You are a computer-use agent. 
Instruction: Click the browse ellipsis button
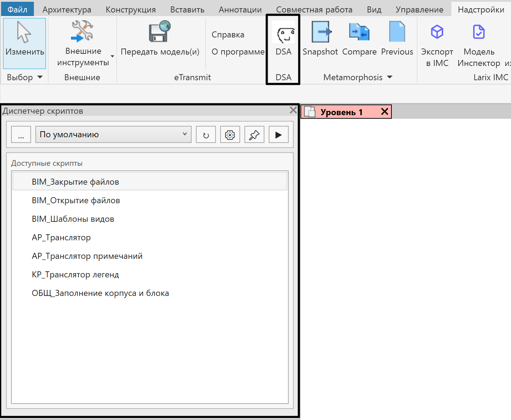[x=21, y=135]
